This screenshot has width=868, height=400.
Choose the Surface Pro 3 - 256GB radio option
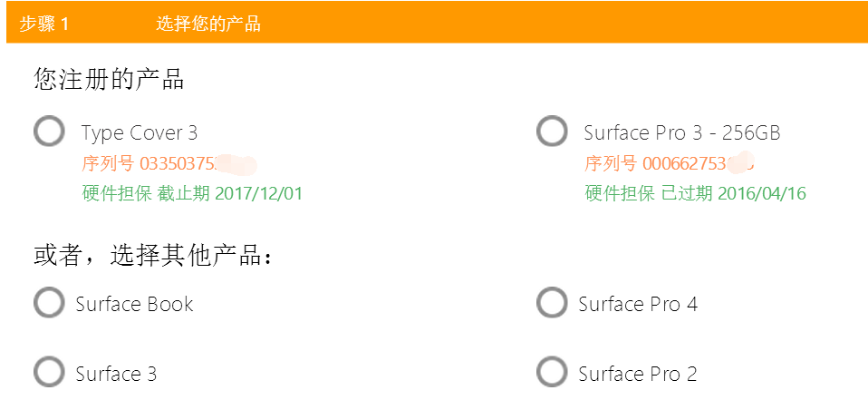pos(552,132)
